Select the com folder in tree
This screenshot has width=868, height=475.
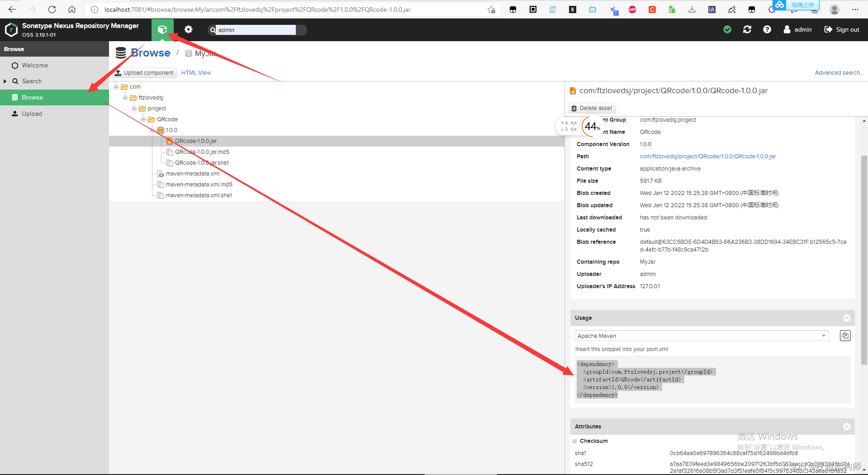135,87
